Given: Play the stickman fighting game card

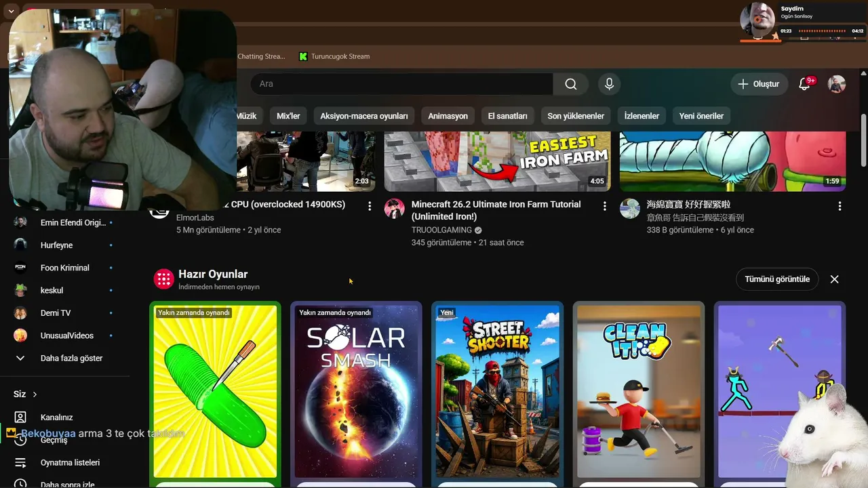Looking at the screenshot, I should click(780, 391).
